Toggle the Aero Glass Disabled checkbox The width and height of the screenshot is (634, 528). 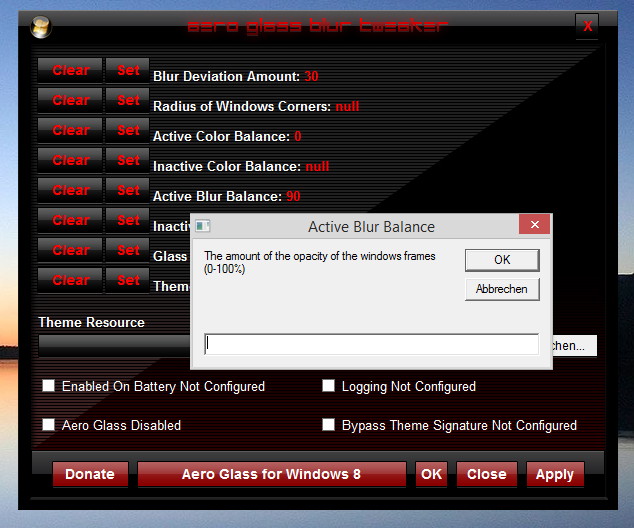(49, 425)
